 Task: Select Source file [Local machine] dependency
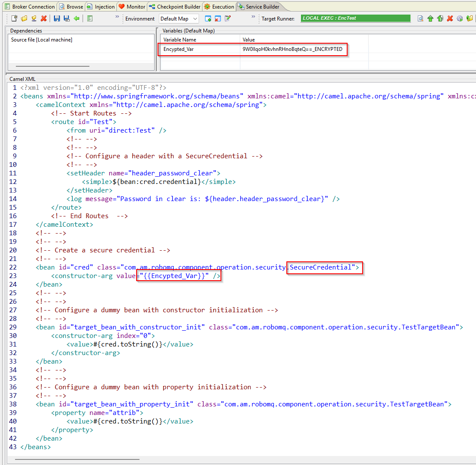(x=42, y=40)
